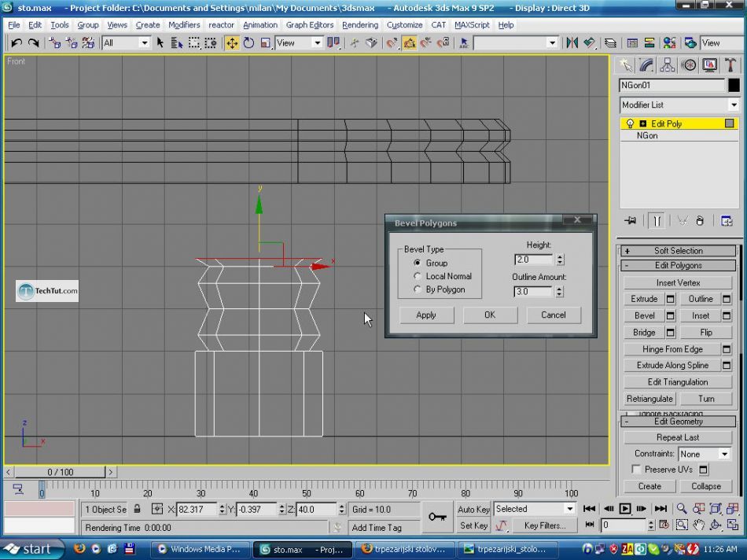Click the Set Keys key icon
The width and height of the screenshot is (747, 560).
[x=437, y=517]
